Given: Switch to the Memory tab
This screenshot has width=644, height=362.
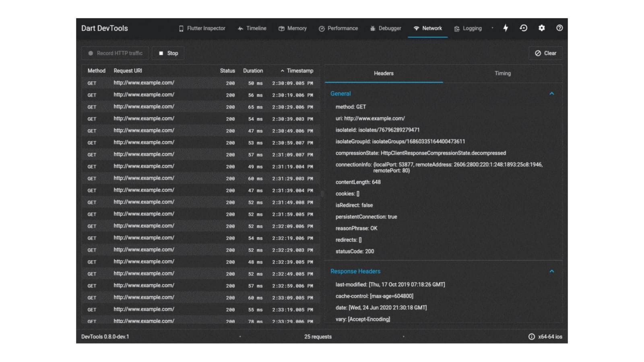Looking at the screenshot, I should 293,28.
